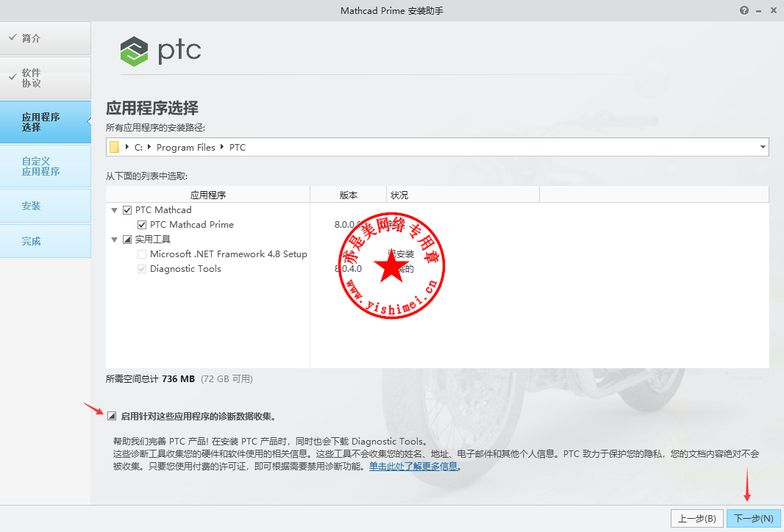784x532 pixels.
Task: Click the C: drive in the path
Action: pos(138,148)
